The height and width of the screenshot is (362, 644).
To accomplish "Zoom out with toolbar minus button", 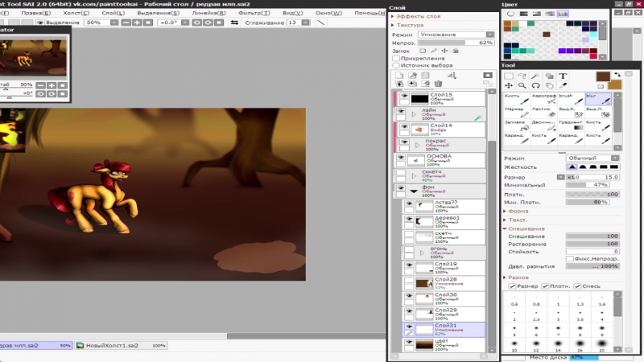I will tap(126, 23).
